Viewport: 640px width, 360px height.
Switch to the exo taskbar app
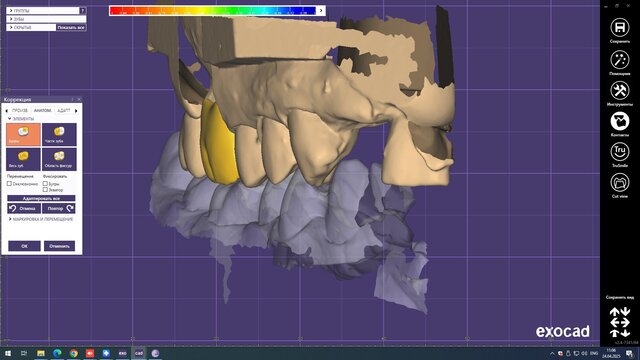point(122,353)
